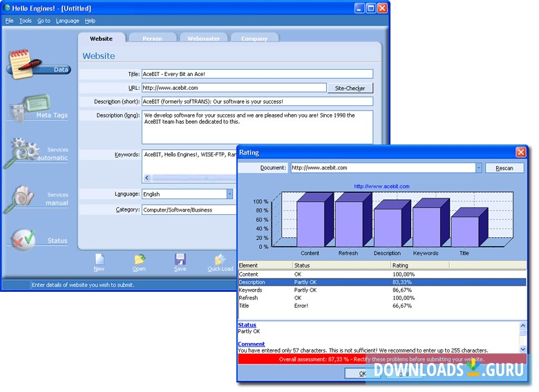
Task: Switch to the Person tab
Action: click(152, 38)
